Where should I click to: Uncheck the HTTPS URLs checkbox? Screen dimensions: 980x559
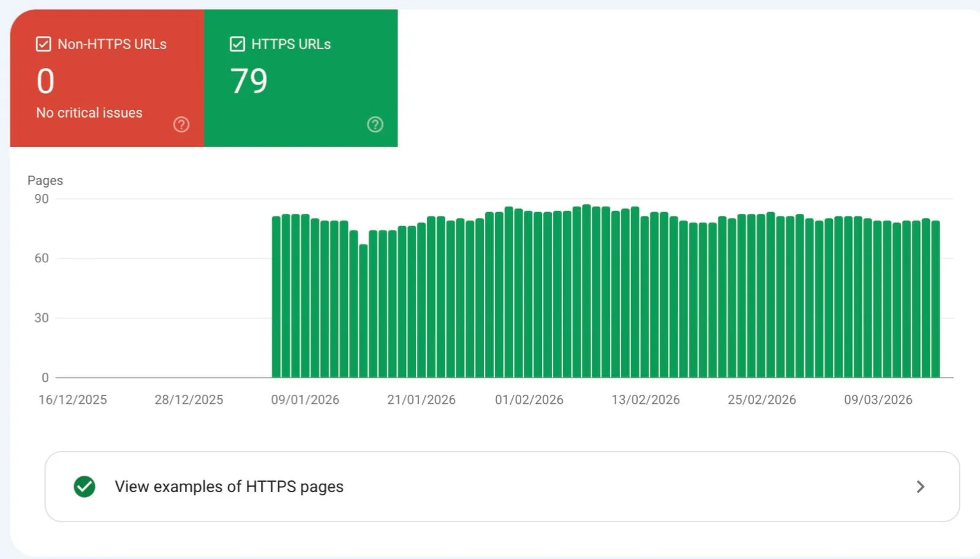(237, 44)
